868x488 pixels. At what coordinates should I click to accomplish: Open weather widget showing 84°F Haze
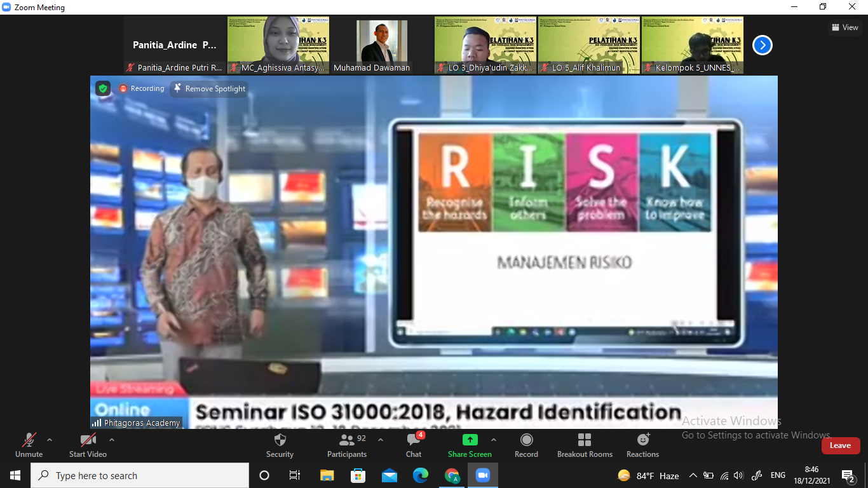pyautogui.click(x=648, y=475)
